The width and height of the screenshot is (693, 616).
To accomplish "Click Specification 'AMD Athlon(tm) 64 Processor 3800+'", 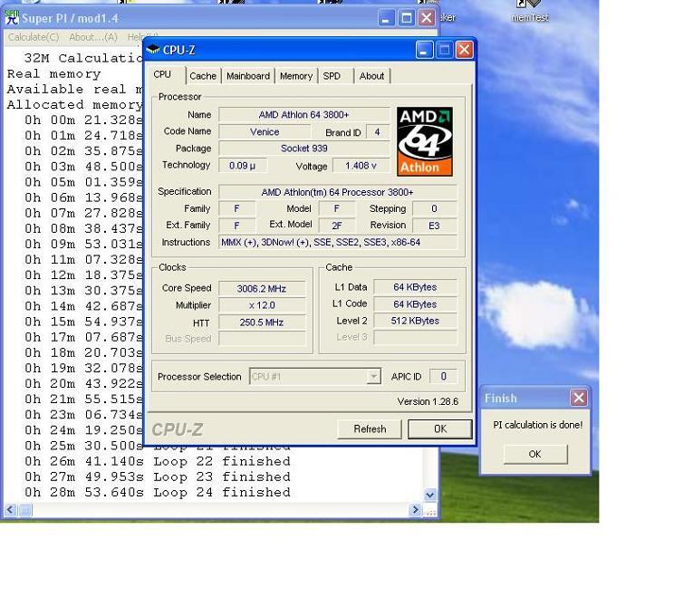I will point(337,192).
